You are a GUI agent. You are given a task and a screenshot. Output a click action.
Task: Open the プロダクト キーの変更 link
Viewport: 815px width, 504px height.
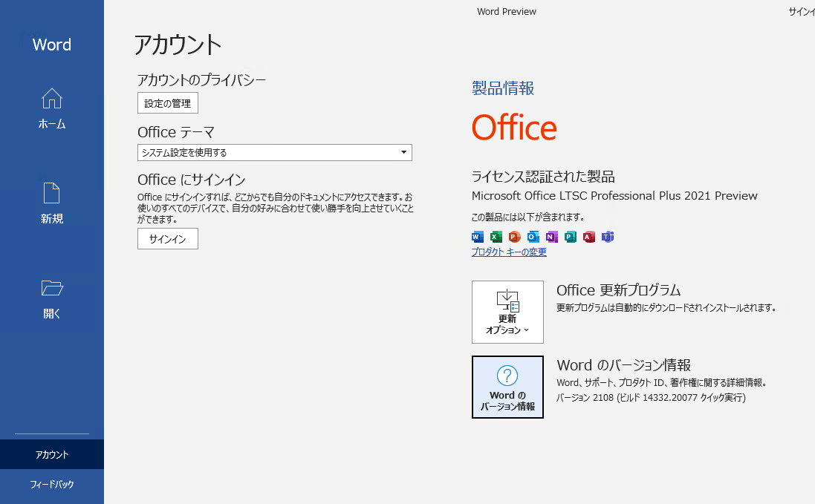[509, 252]
